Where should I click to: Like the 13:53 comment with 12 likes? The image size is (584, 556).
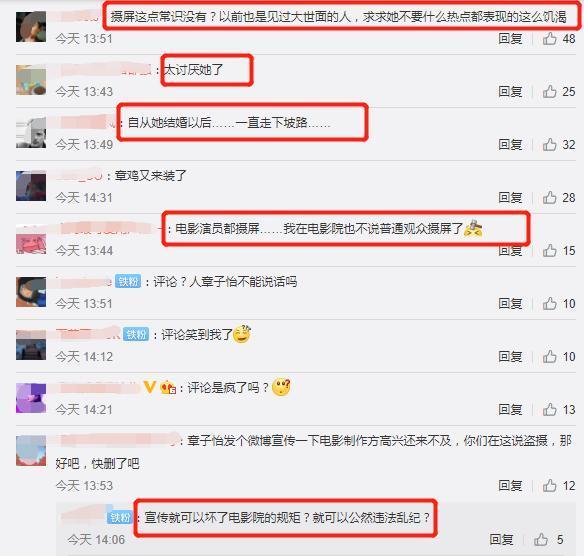[x=550, y=485]
